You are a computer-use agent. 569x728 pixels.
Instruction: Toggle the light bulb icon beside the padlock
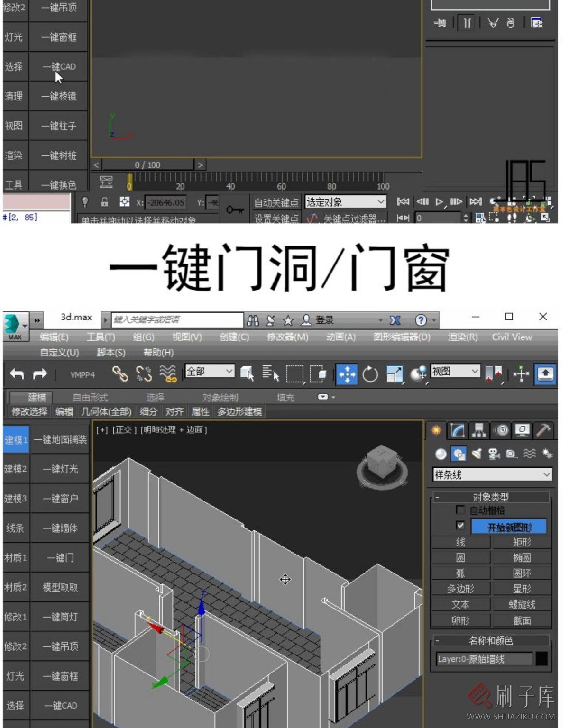point(85,202)
